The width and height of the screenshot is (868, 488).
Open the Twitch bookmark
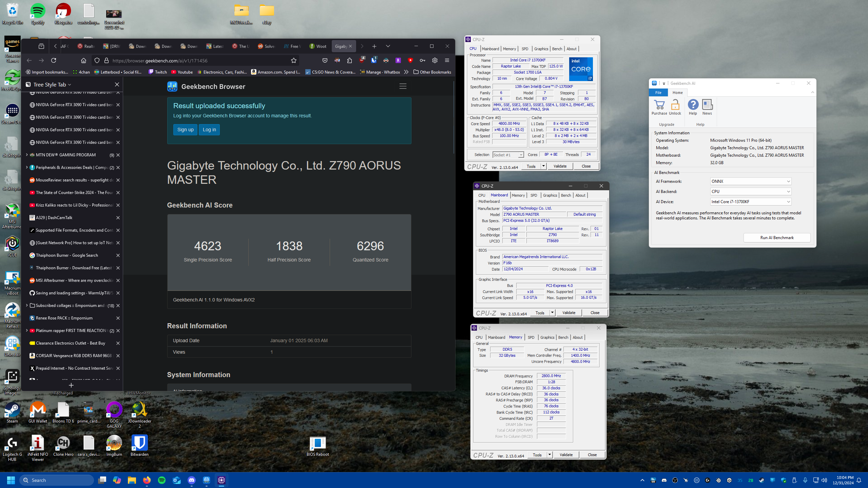tap(157, 72)
